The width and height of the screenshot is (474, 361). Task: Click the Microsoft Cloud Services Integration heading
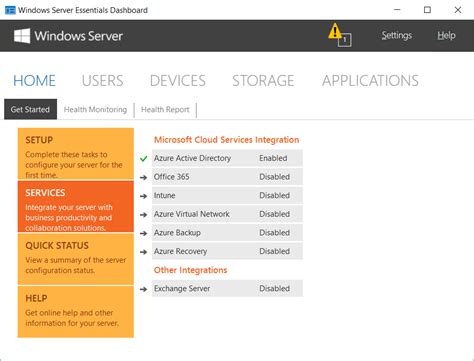pos(227,140)
